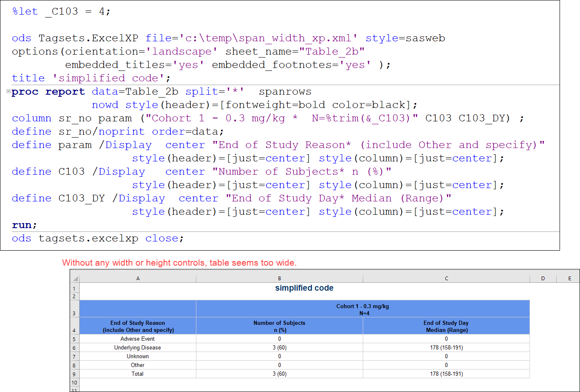Select spreadsheet column D header
Screen dimensions: 580x392
[x=543, y=278]
